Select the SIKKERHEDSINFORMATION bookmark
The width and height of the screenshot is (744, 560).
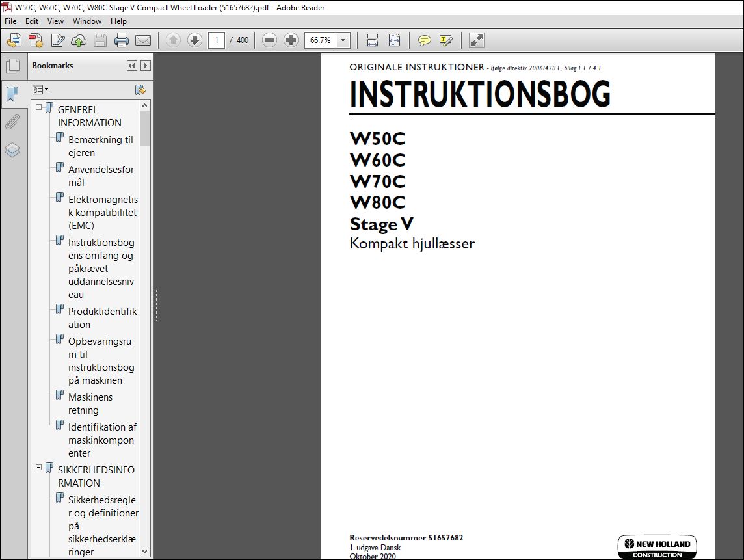click(x=96, y=477)
